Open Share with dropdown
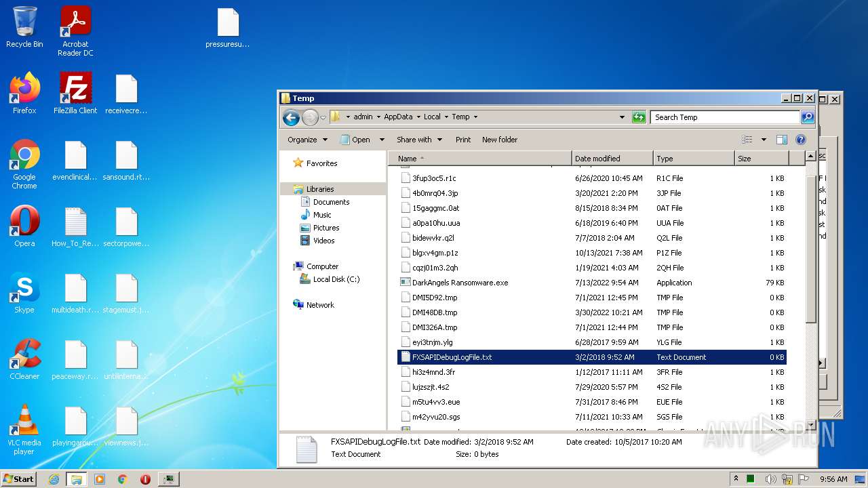The width and height of the screenshot is (868, 488). click(419, 140)
